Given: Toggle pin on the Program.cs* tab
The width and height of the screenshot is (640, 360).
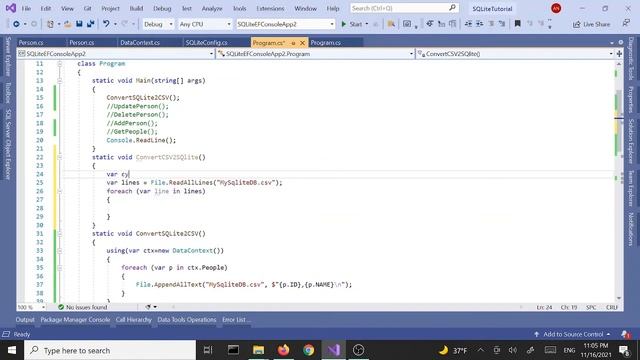Looking at the screenshot, I should coord(293,43).
